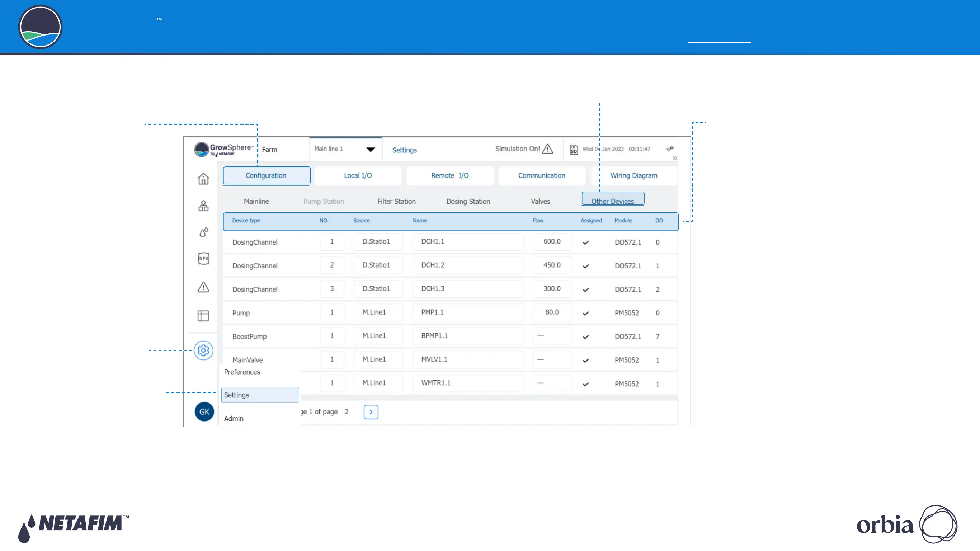Viewport: 980px width, 551px height.
Task: Edit the 80.0 flow field for Pump
Action: click(552, 312)
